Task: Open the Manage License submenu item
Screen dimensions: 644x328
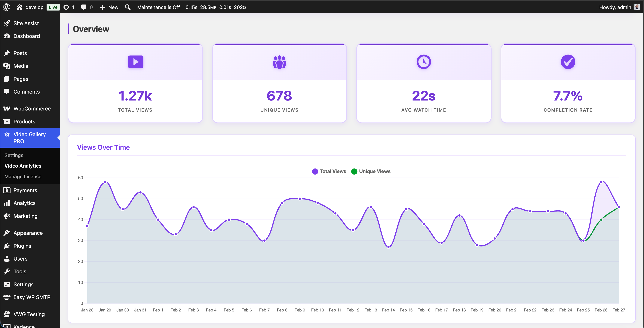Action: tap(23, 176)
